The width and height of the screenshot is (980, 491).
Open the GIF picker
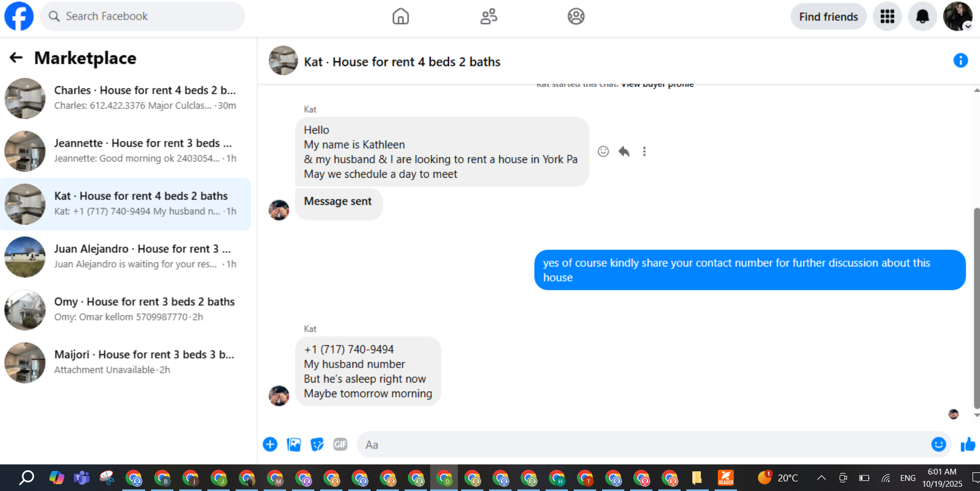point(340,444)
